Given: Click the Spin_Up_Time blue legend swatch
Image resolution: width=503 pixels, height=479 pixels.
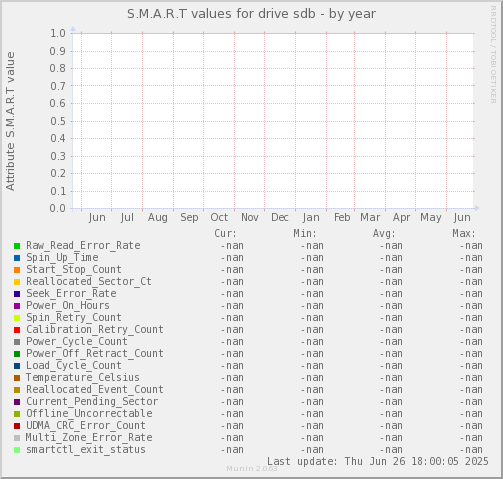Looking at the screenshot, I should 17,258.
